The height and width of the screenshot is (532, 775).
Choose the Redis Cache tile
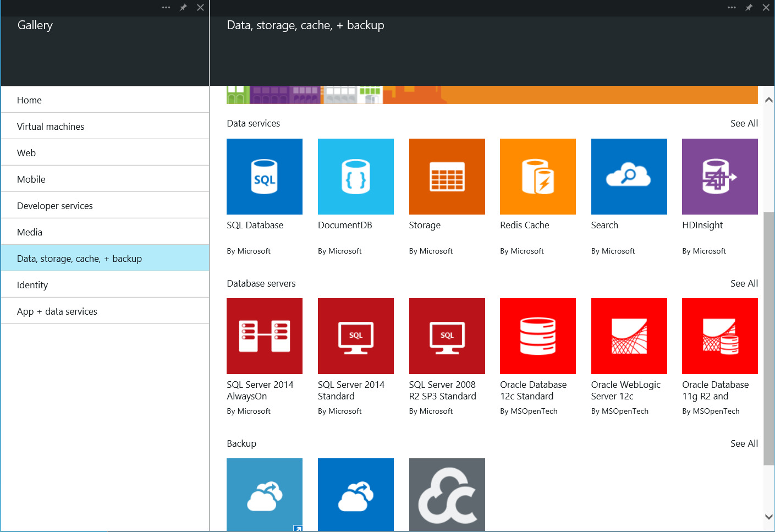pyautogui.click(x=538, y=177)
